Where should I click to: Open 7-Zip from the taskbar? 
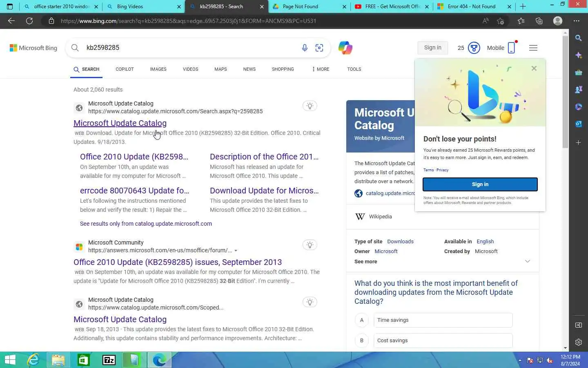coord(109,360)
